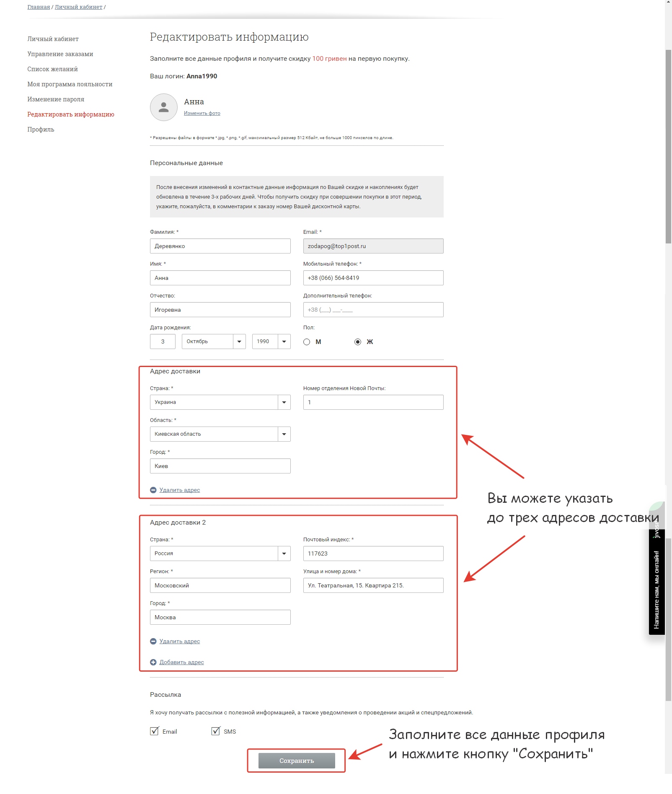This screenshot has height=794, width=672.
Task: Click the Имя field with Анна
Action: coord(220,278)
